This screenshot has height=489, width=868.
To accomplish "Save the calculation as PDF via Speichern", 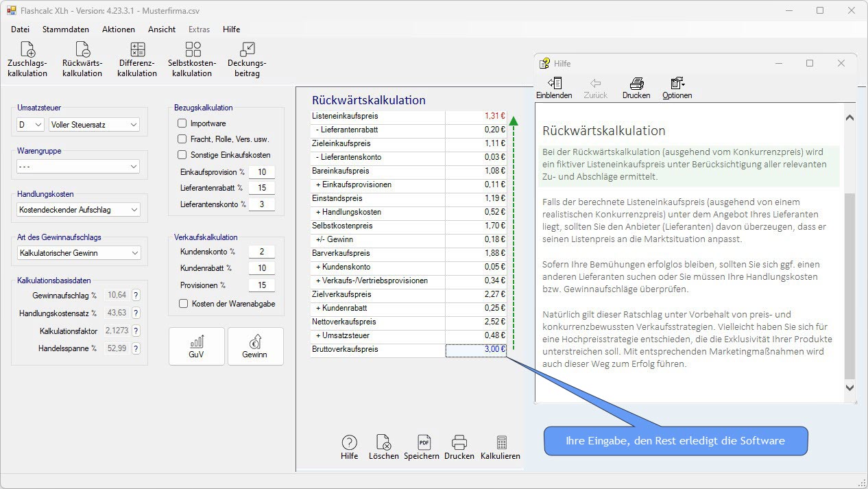I will [x=422, y=447].
